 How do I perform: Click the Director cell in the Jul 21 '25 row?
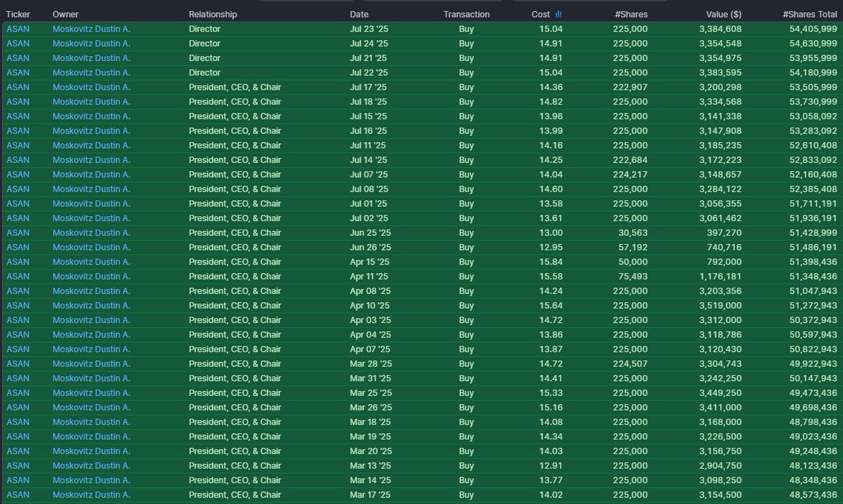[x=204, y=58]
